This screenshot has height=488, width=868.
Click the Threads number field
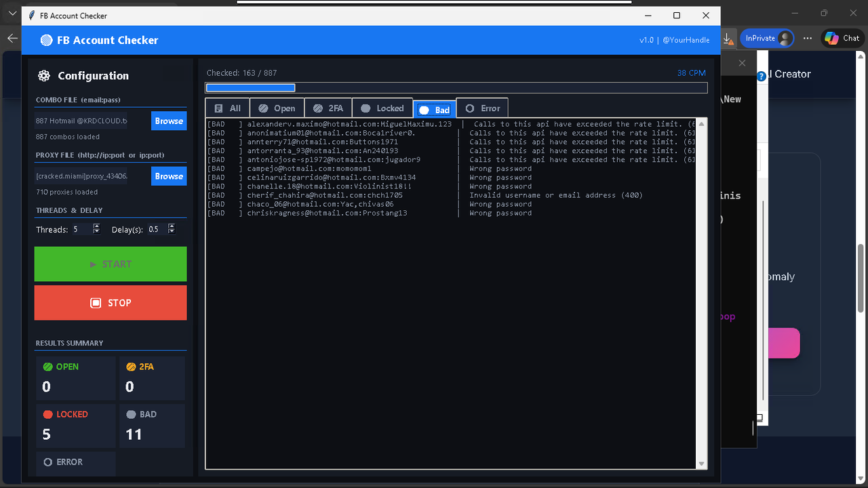pyautogui.click(x=81, y=230)
